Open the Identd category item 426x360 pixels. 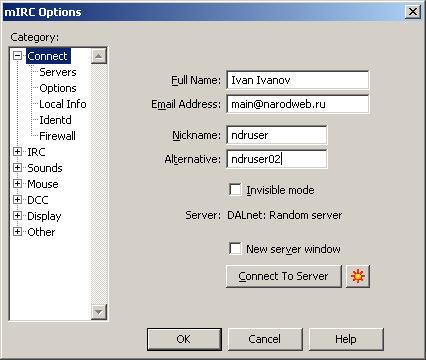pyautogui.click(x=55, y=120)
